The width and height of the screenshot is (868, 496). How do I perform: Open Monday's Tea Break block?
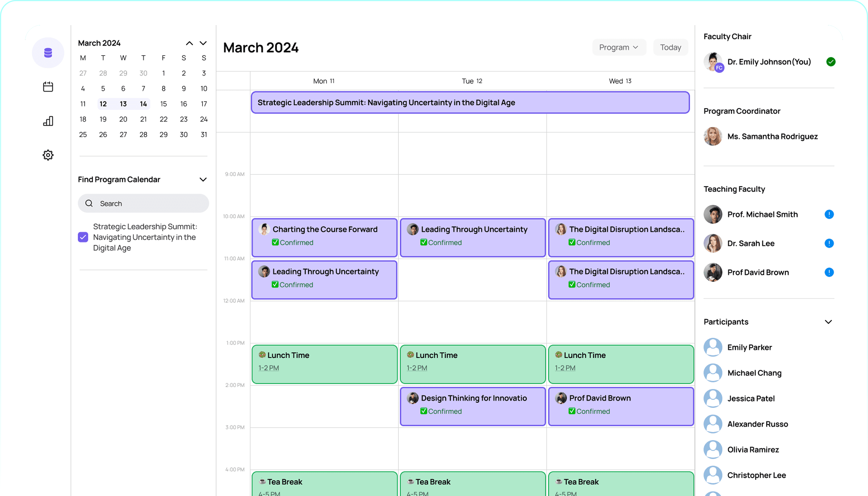324,484
